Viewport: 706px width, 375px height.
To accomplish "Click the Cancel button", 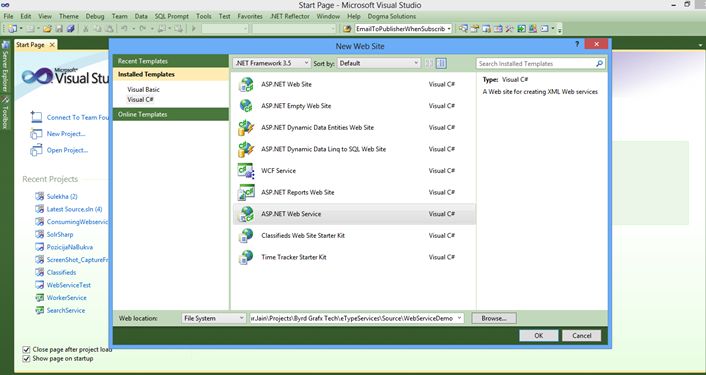I will pyautogui.click(x=582, y=335).
